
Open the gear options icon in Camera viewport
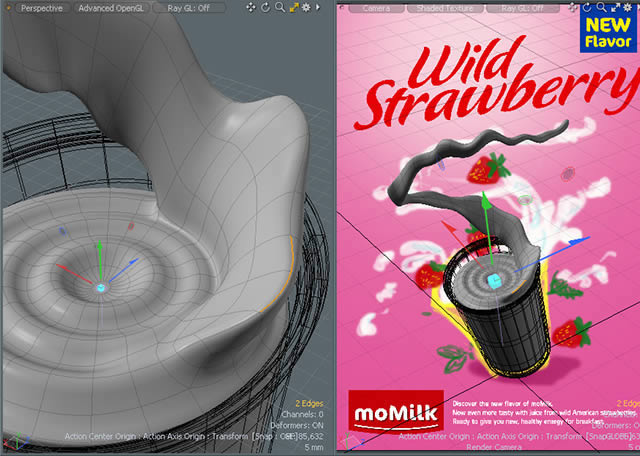coord(627,7)
